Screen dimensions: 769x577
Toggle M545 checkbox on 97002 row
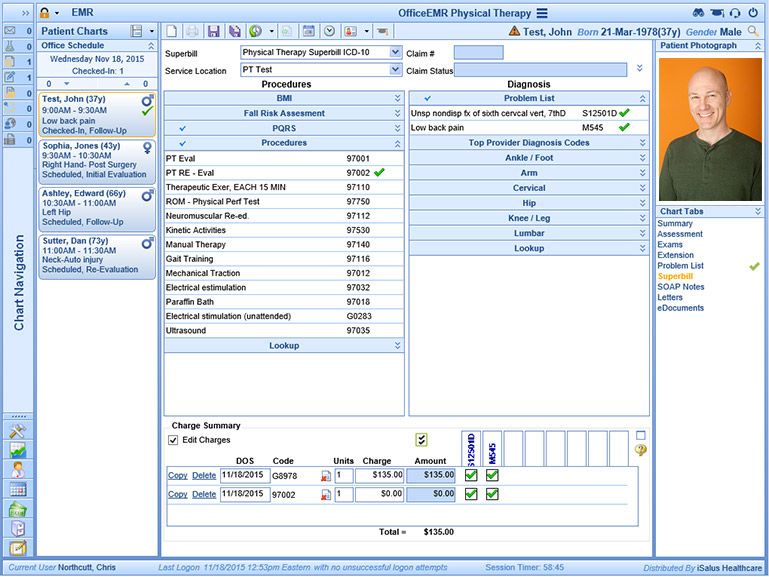pos(492,494)
